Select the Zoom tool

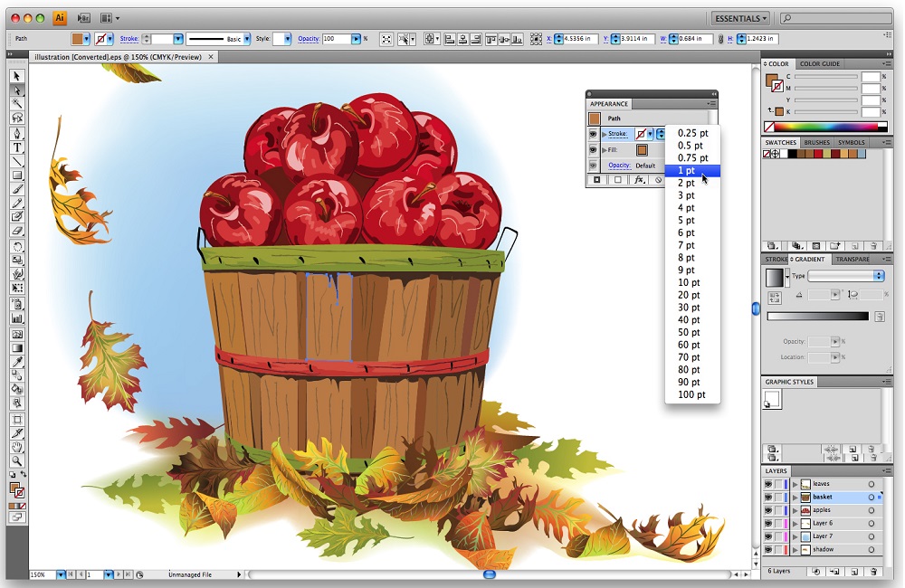[x=16, y=460]
